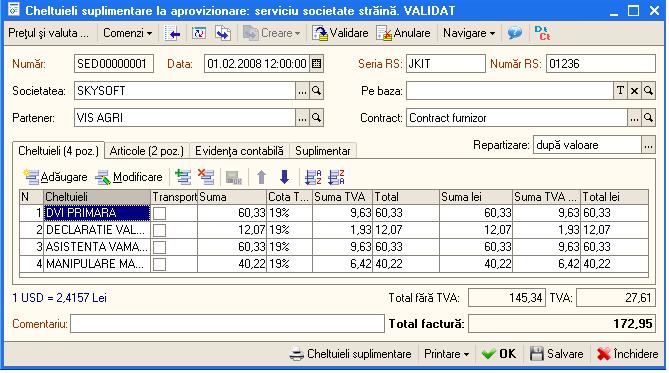669x373 pixels.
Task: Click Adăugare to add expense
Action: [55, 177]
